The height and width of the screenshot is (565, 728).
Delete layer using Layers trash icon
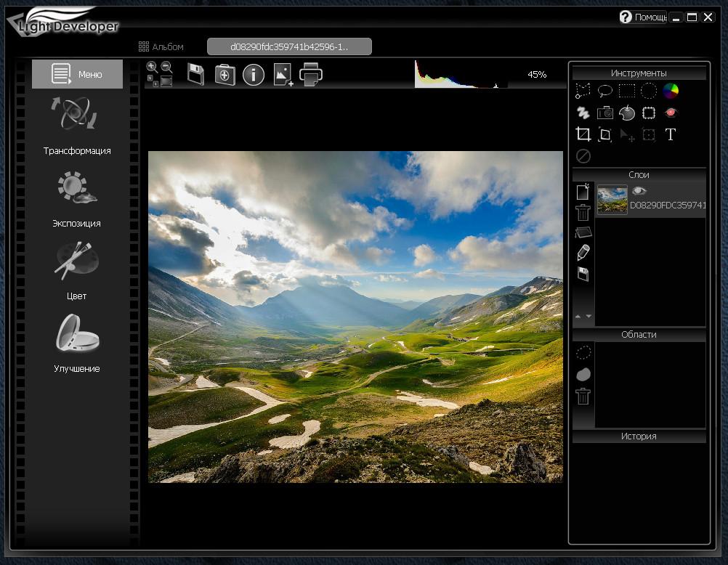(583, 212)
